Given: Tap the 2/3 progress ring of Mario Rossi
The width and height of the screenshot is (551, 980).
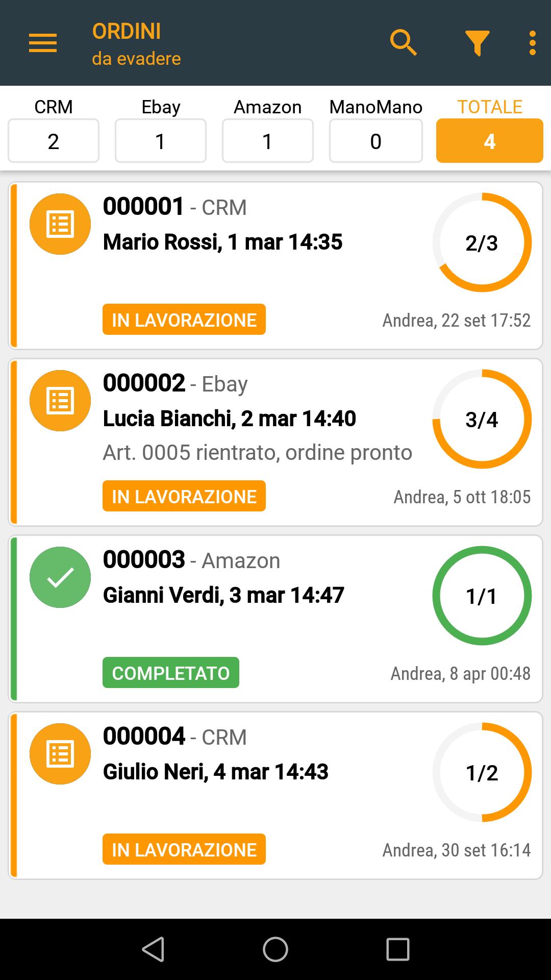Looking at the screenshot, I should pos(482,242).
